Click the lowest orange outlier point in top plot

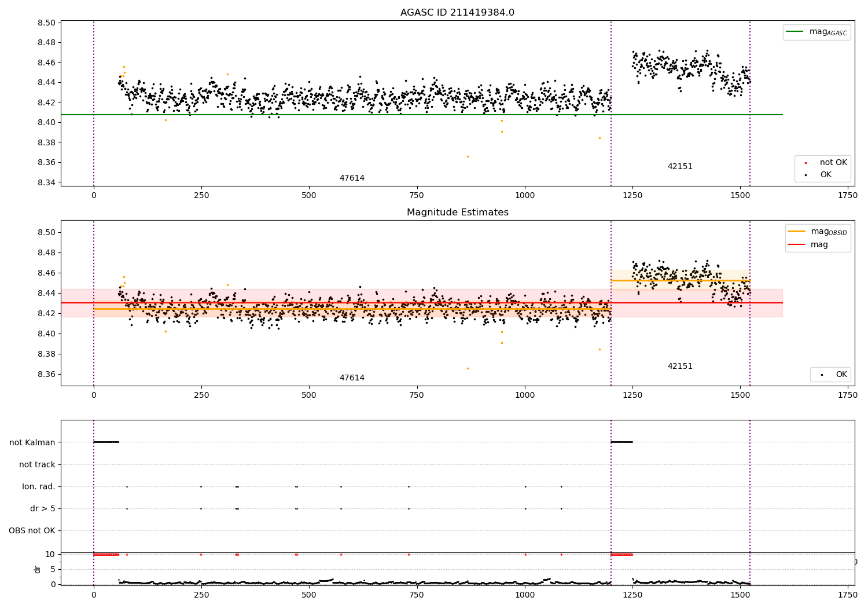(x=468, y=156)
